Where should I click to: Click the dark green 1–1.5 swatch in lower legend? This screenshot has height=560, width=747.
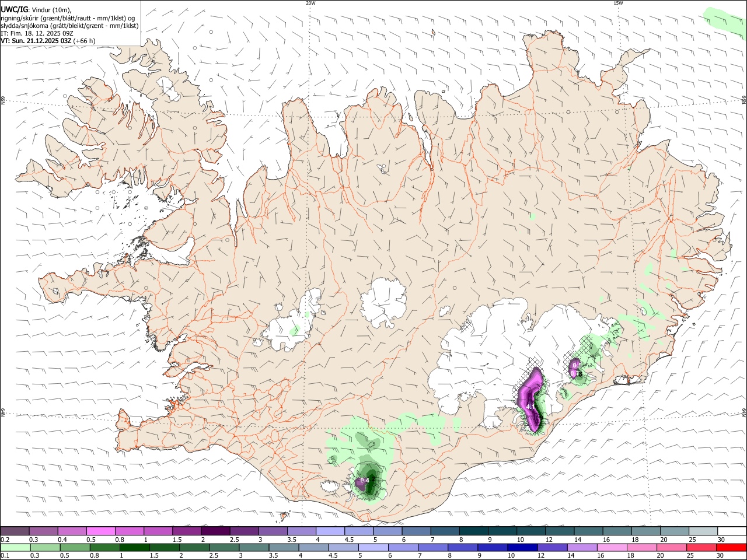[x=135, y=547]
